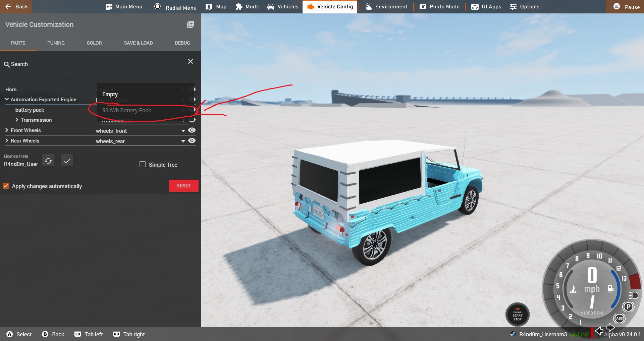Click the fuel gauge icon

[x=611, y=289]
